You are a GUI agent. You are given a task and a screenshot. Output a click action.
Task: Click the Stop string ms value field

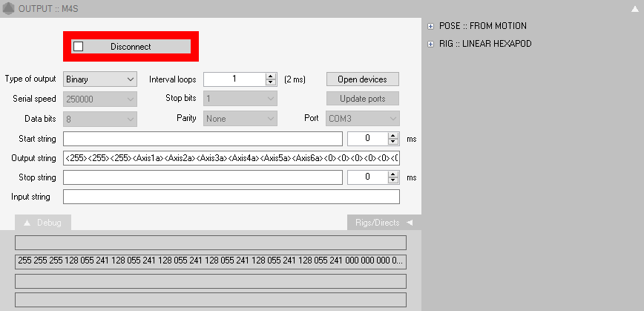tap(367, 177)
